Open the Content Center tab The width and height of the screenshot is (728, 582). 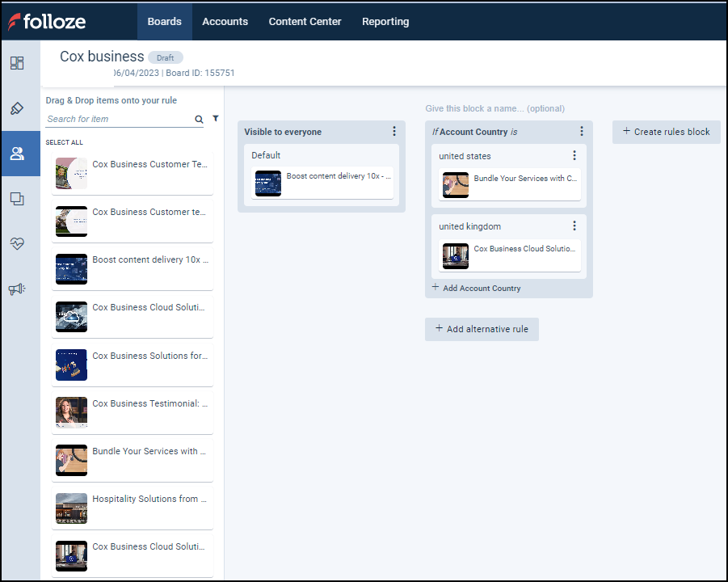pyautogui.click(x=305, y=22)
